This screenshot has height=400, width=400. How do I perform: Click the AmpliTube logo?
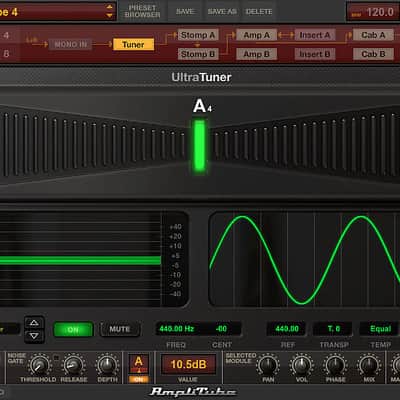pyautogui.click(x=194, y=392)
